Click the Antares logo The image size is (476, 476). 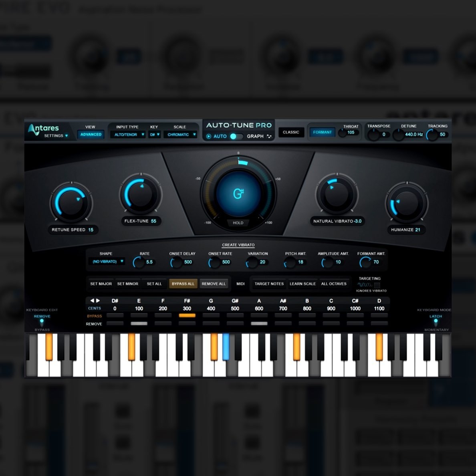[x=43, y=129]
